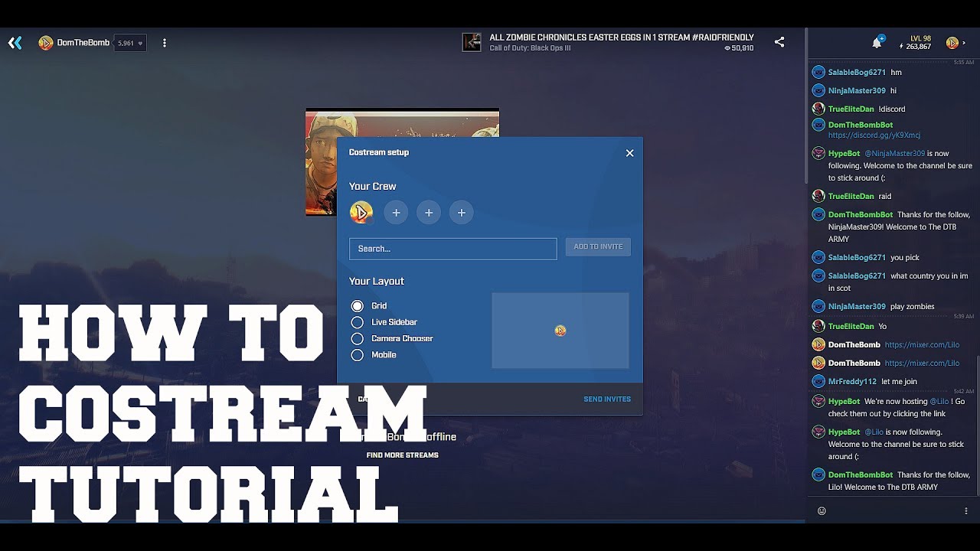
Task: Click the avatar in layout preview box
Action: pyautogui.click(x=560, y=331)
